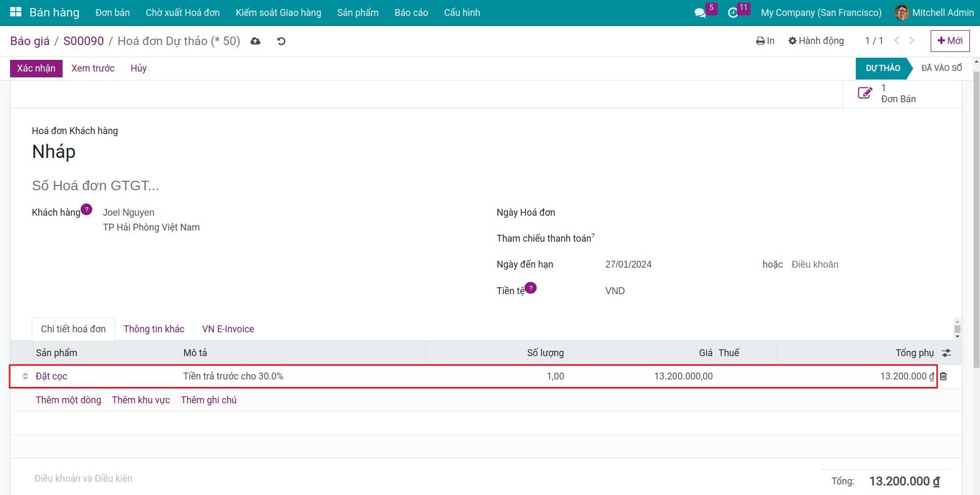The image size is (980, 495).
Task: Click Thêm một dòng link
Action: (68, 400)
